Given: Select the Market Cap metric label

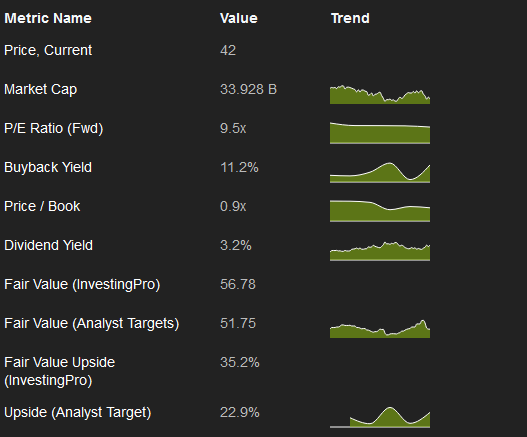Looking at the screenshot, I should point(41,89).
